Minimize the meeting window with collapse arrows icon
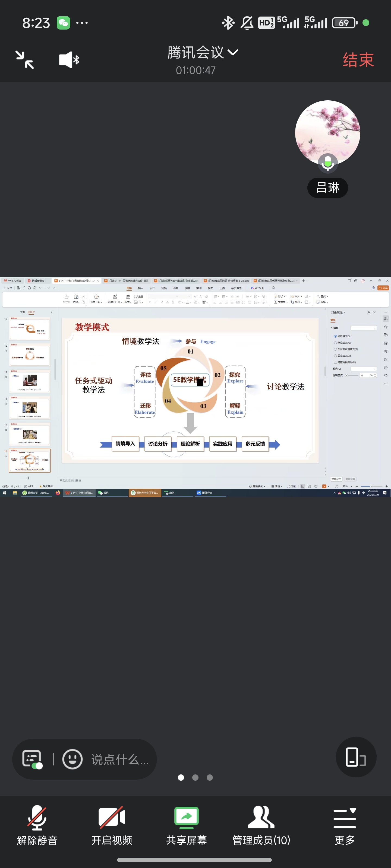Image resolution: width=391 pixels, height=868 pixels. 25,60
